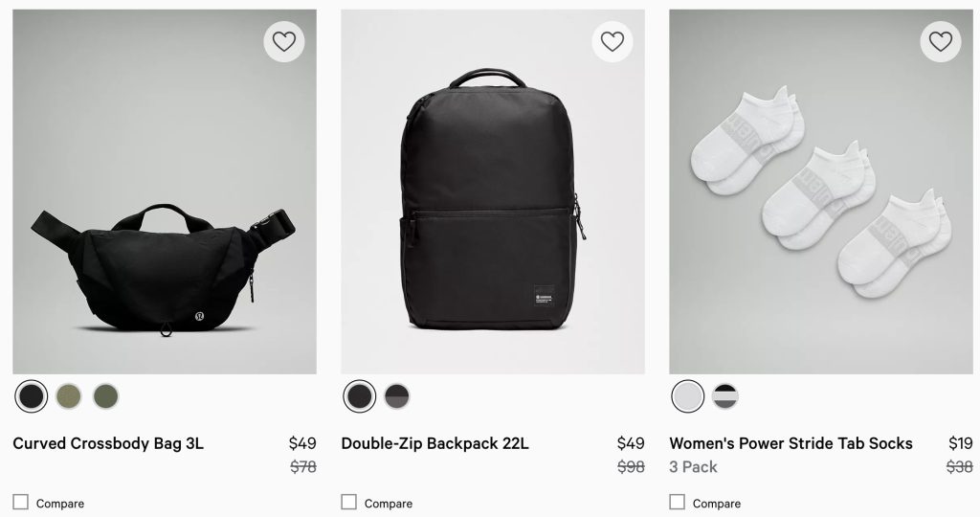Screen dimensions: 980x517
Task: Select black swatch for Double-Zip Backpack
Action: click(x=360, y=395)
